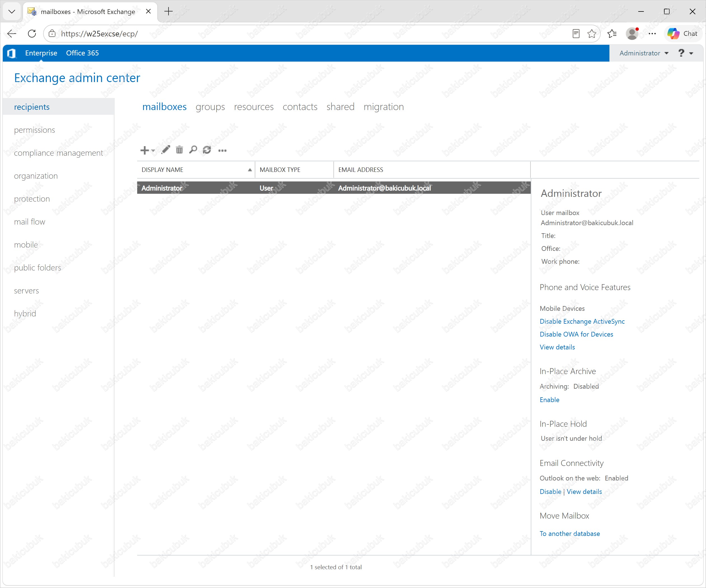The height and width of the screenshot is (588, 706).
Task: Select recipients in the left navigation
Action: point(59,107)
